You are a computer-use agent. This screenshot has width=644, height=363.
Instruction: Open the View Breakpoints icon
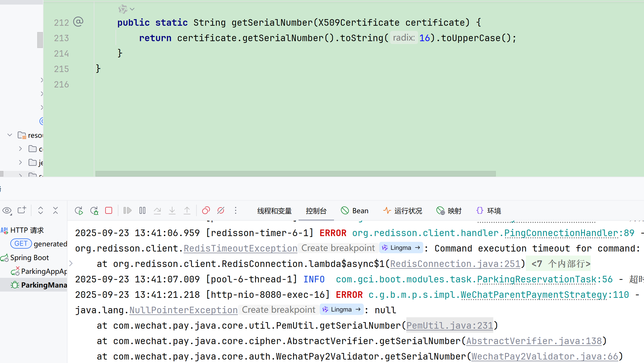pyautogui.click(x=206, y=211)
